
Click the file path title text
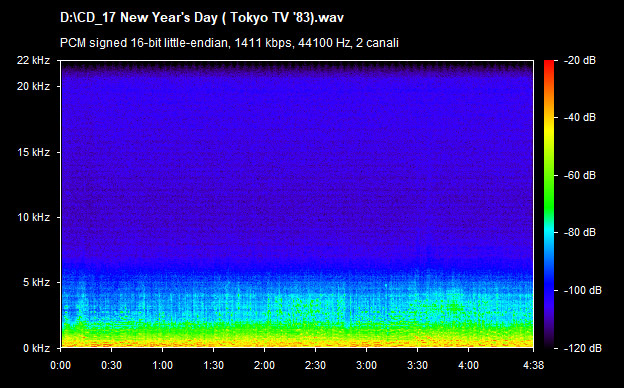point(202,18)
